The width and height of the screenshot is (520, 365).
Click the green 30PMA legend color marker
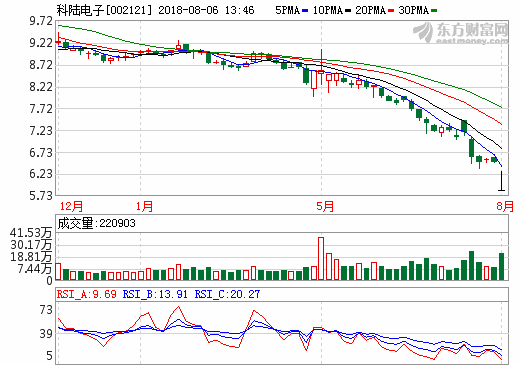[x=434, y=11]
